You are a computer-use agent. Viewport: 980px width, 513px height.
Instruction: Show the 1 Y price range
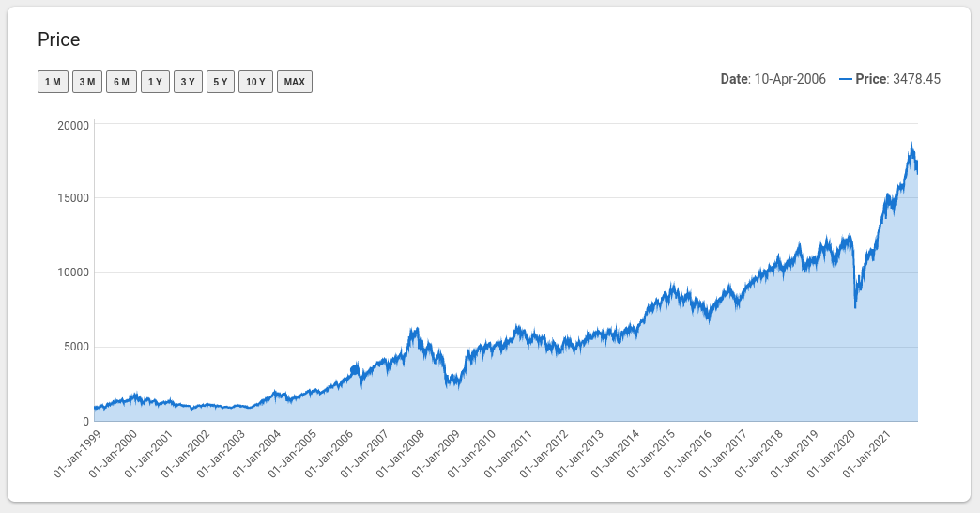[x=155, y=82]
